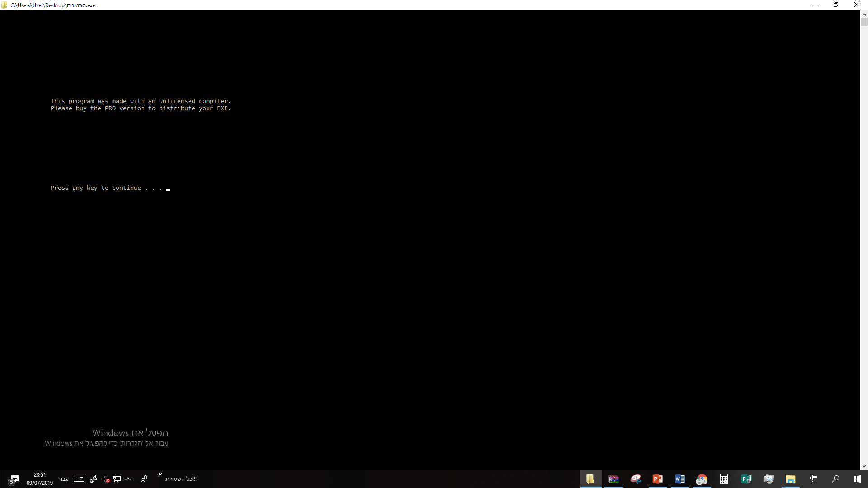The height and width of the screenshot is (488, 868).
Task: Unmute the volume tray icon
Action: coord(106,479)
